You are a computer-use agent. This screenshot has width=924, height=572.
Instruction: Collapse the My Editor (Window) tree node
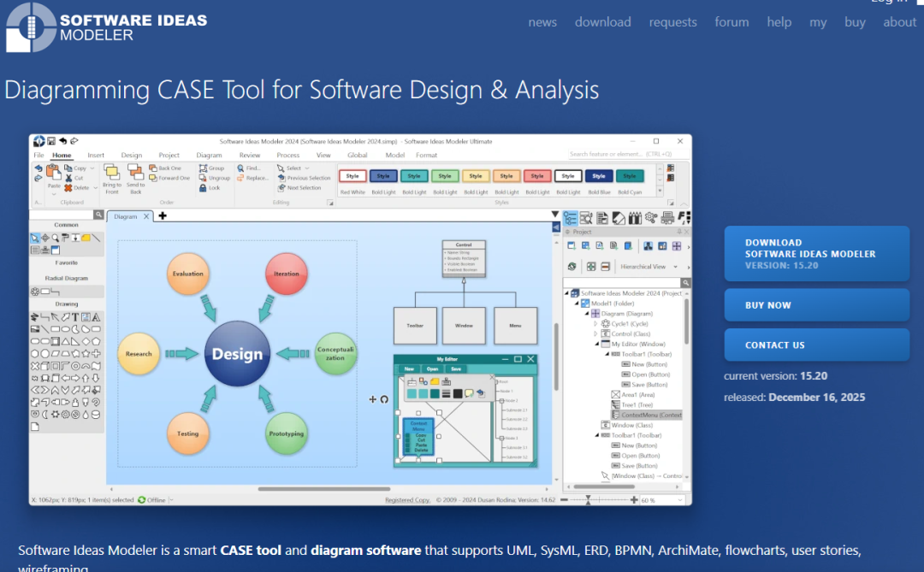click(x=596, y=344)
